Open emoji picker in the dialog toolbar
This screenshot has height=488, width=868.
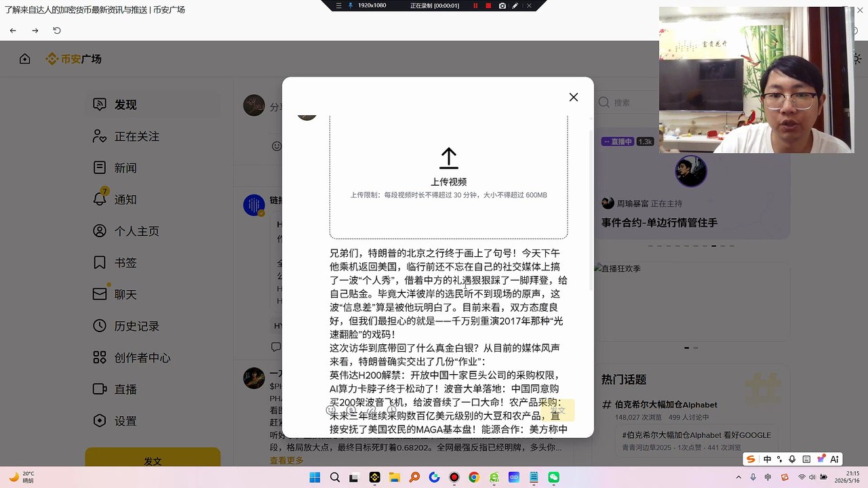(x=331, y=410)
